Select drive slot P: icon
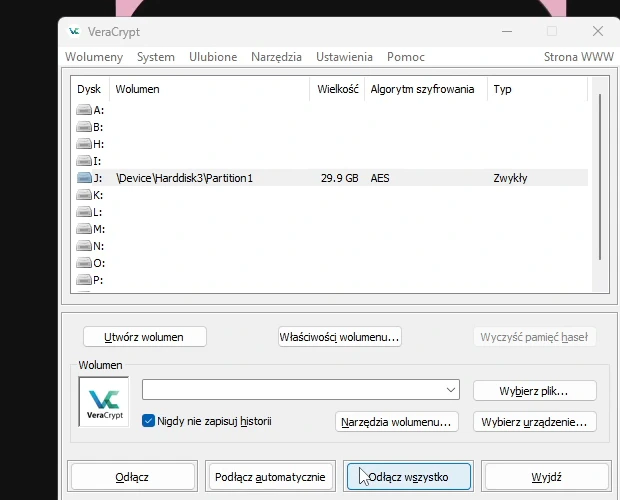The width and height of the screenshot is (620, 500). [x=84, y=280]
